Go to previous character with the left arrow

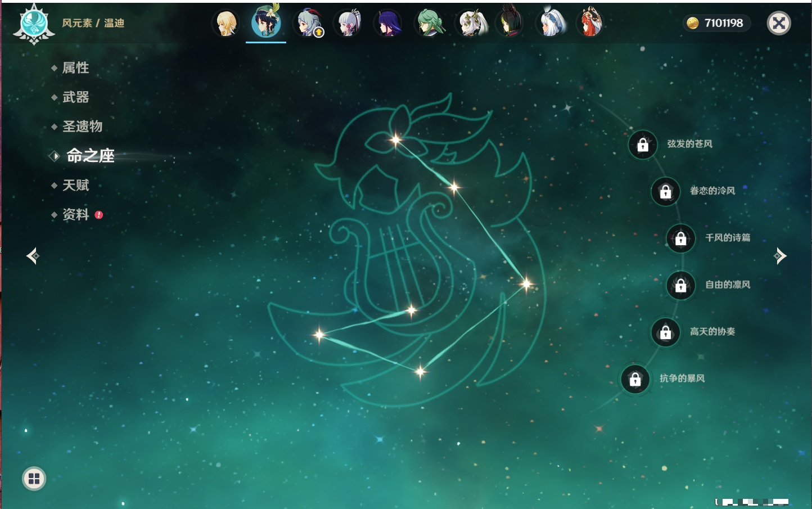coord(33,256)
